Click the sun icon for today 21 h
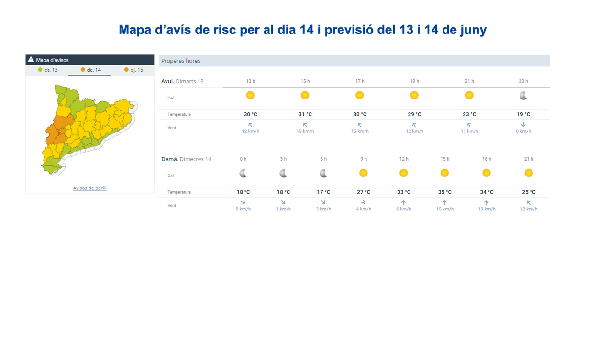Viewport: 598px width, 364px height. (x=469, y=95)
